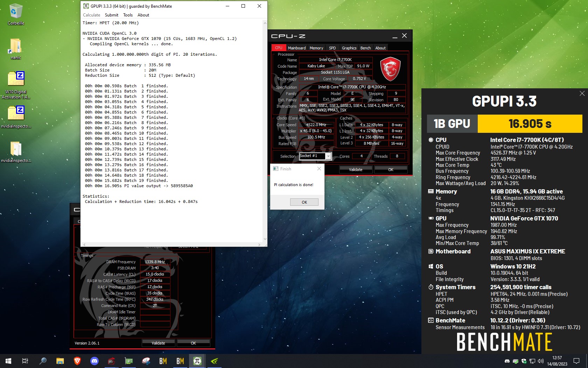Image resolution: width=588 pixels, height=368 pixels.
Task: Open the network status tray icon
Action: click(x=532, y=361)
